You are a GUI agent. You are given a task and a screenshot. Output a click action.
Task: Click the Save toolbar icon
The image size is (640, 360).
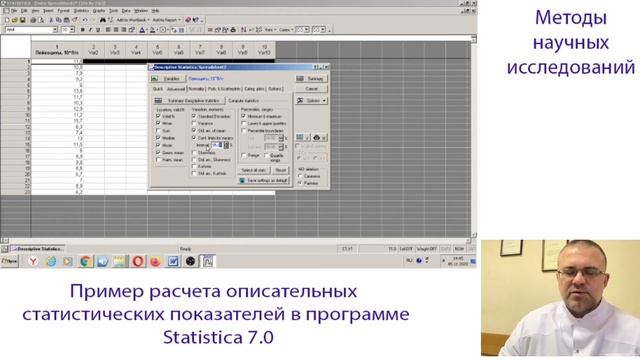(x=22, y=20)
